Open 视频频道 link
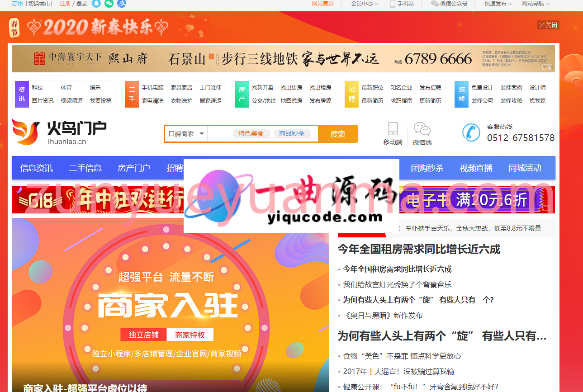 tap(72, 101)
